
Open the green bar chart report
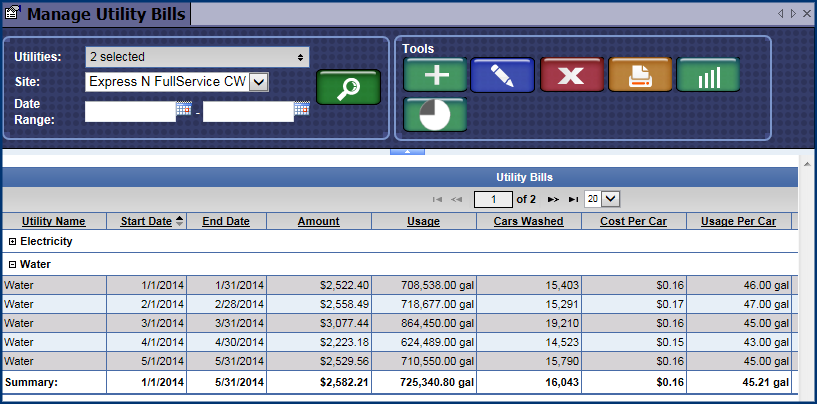tap(708, 75)
